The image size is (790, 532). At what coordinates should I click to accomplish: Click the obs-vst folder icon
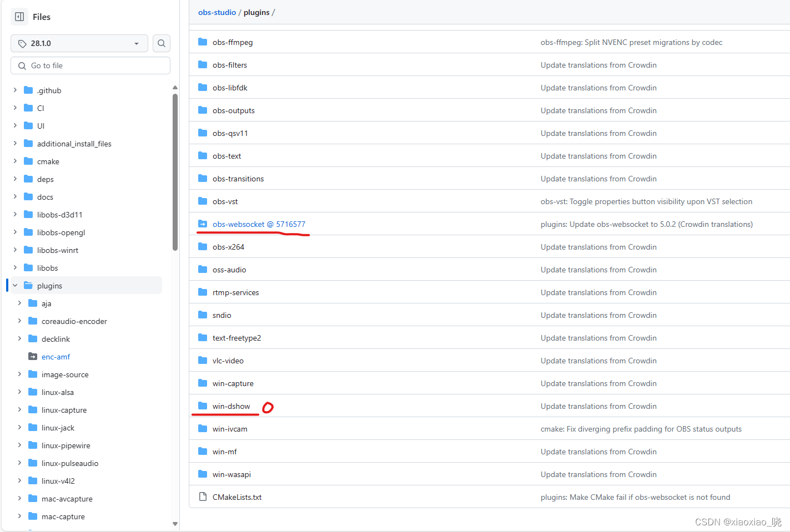point(203,201)
